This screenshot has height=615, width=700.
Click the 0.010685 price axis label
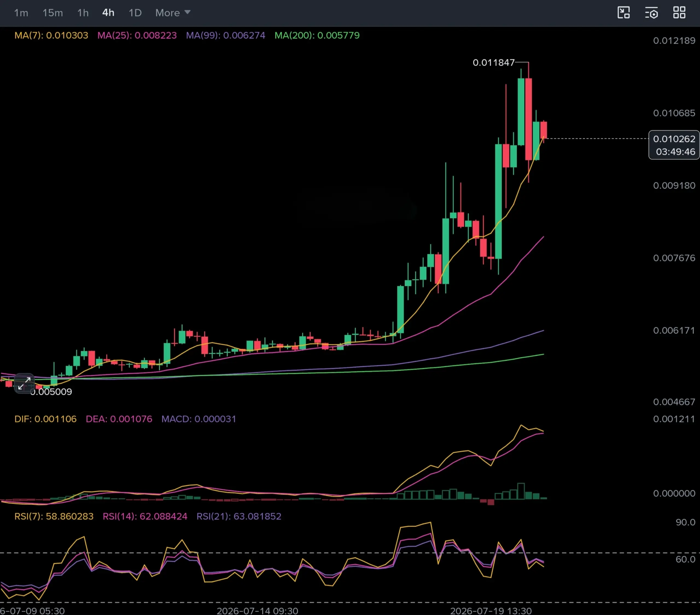click(x=674, y=113)
